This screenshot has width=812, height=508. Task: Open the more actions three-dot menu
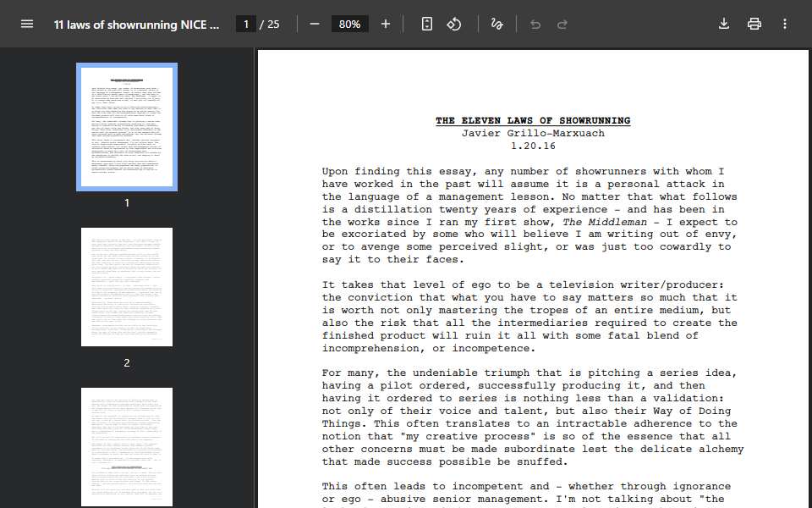[x=785, y=24]
